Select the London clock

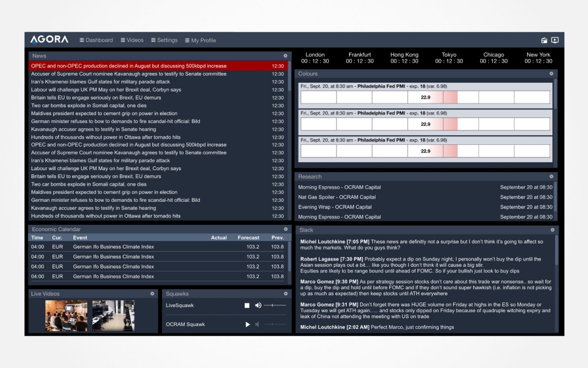pyautogui.click(x=315, y=58)
